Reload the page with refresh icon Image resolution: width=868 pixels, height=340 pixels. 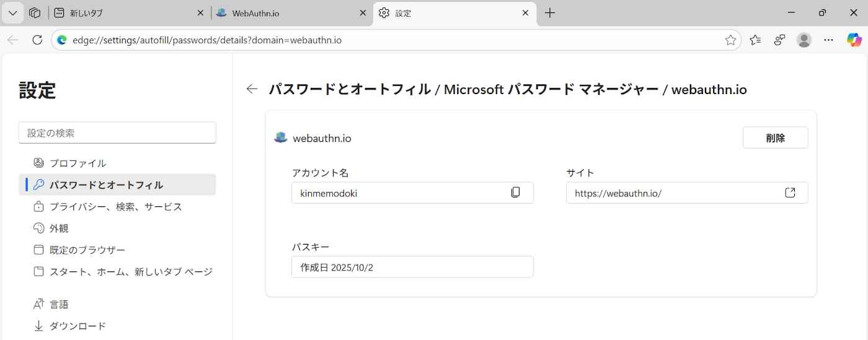(37, 40)
